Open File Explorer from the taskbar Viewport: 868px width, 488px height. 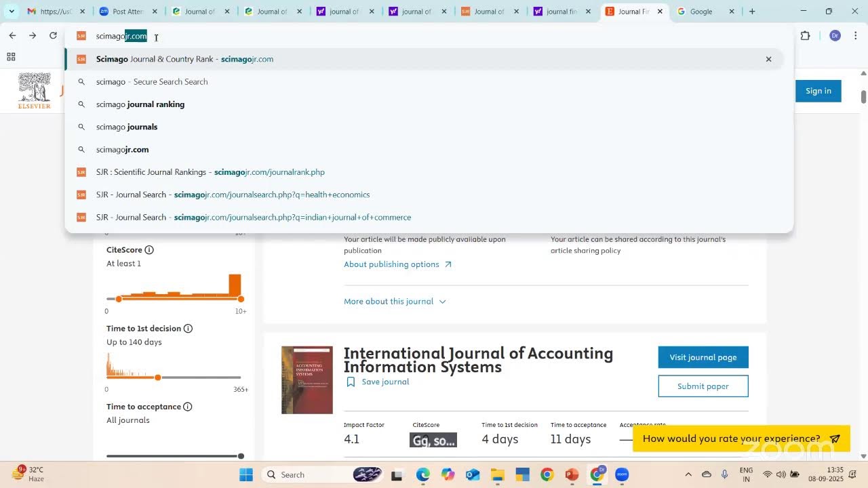pyautogui.click(x=498, y=474)
